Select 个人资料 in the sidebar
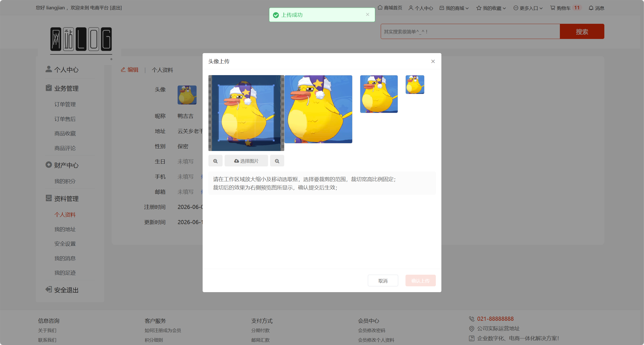This screenshot has height=345, width=644. (65, 214)
